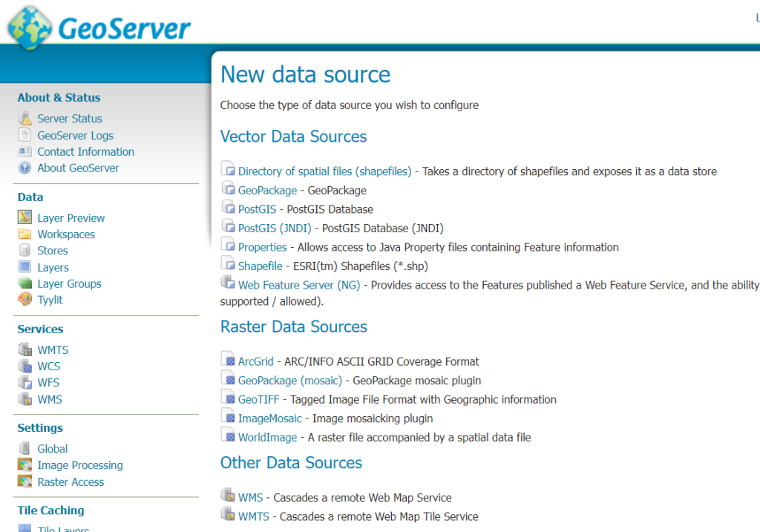This screenshot has width=760, height=532.
Task: Click the ImageMosaic raster icon
Action: (x=228, y=415)
